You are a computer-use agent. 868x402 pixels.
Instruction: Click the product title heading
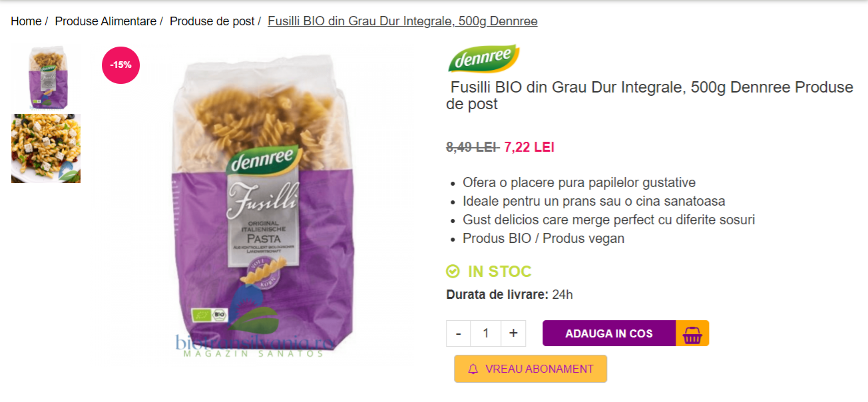coord(650,96)
